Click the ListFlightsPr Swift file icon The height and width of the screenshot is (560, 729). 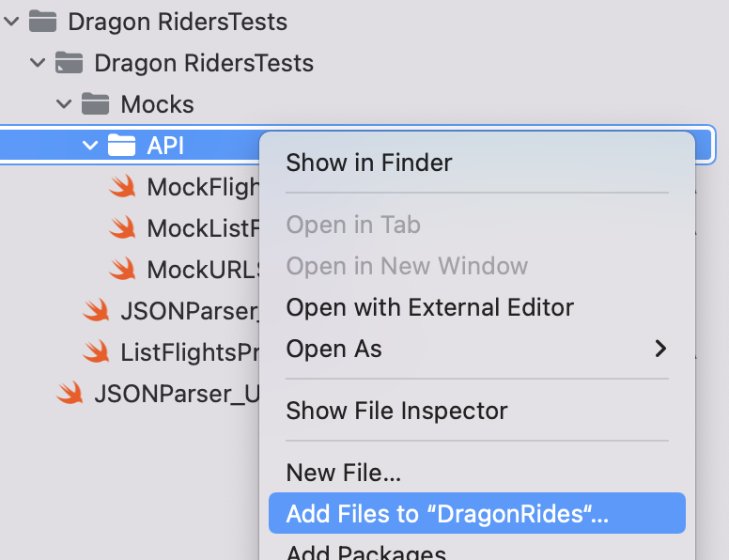pos(96,351)
